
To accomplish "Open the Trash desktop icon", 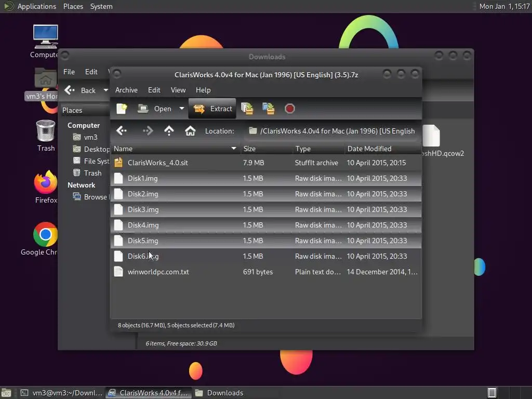I will pos(46,136).
